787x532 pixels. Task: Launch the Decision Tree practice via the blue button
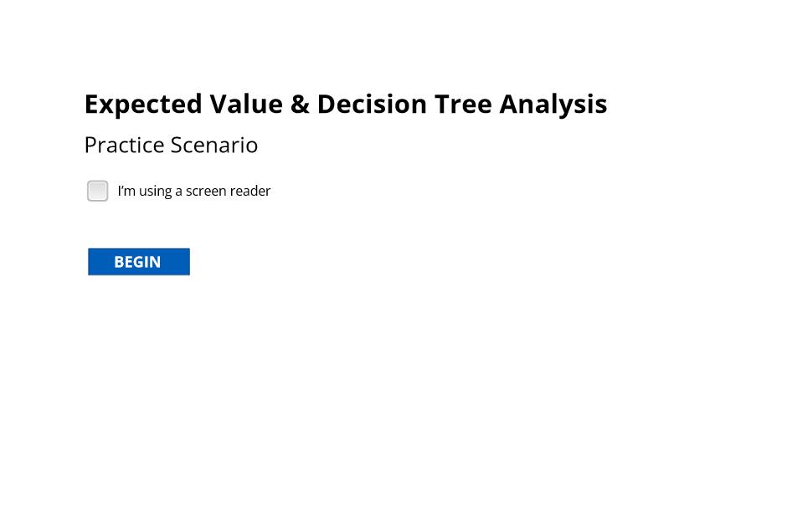pos(139,262)
